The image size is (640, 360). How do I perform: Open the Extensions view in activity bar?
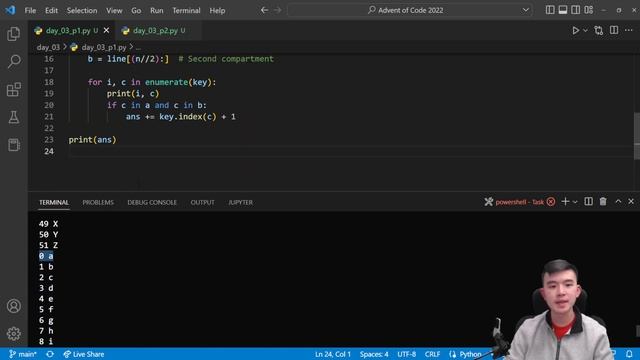[13, 89]
